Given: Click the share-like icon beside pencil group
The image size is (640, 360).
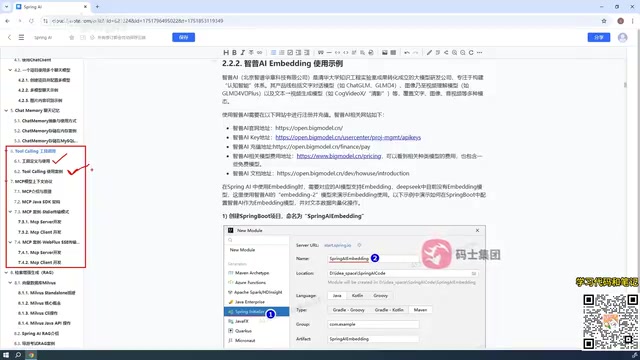Looking at the screenshot, I should pos(446,53).
